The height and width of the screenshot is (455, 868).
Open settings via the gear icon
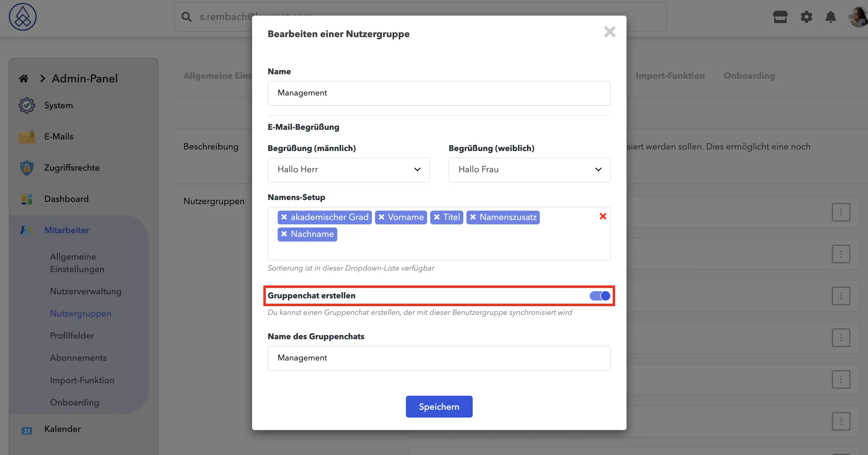(x=806, y=17)
